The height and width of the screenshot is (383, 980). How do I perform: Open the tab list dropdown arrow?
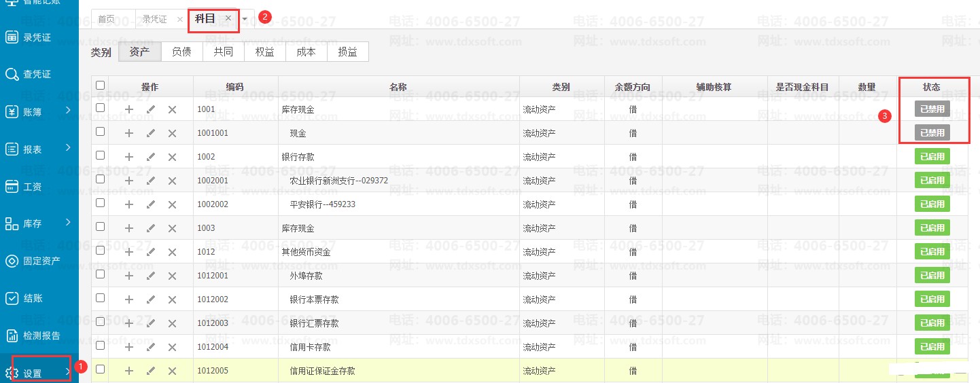(x=245, y=19)
